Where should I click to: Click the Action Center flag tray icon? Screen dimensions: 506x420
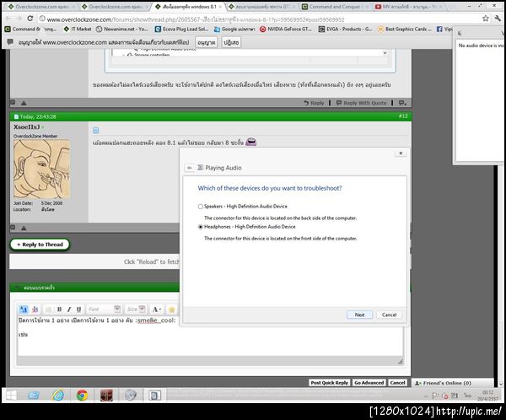tap(435, 396)
